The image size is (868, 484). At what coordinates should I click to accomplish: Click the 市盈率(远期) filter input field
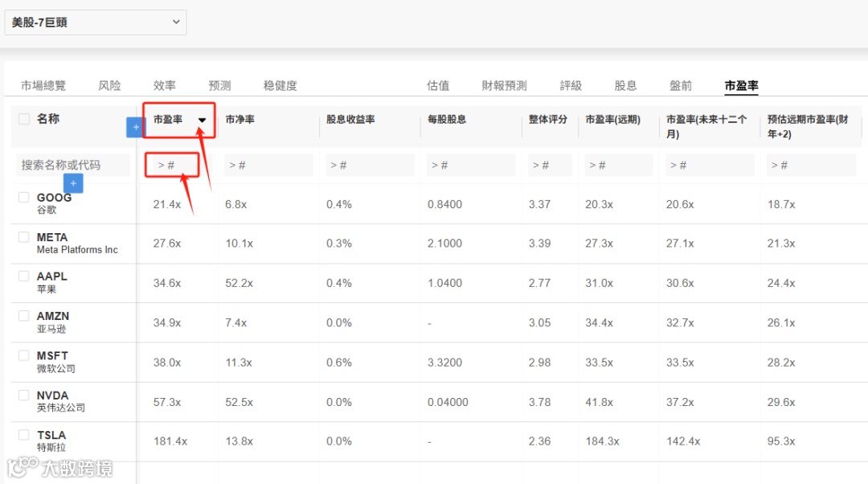pos(618,165)
